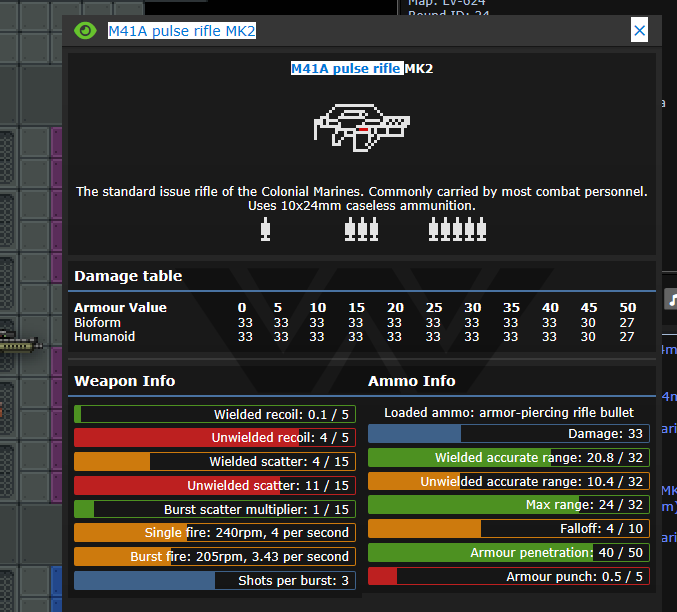Close the M41A pulse rifle window
Screen dimensions: 677x612
click(x=640, y=30)
